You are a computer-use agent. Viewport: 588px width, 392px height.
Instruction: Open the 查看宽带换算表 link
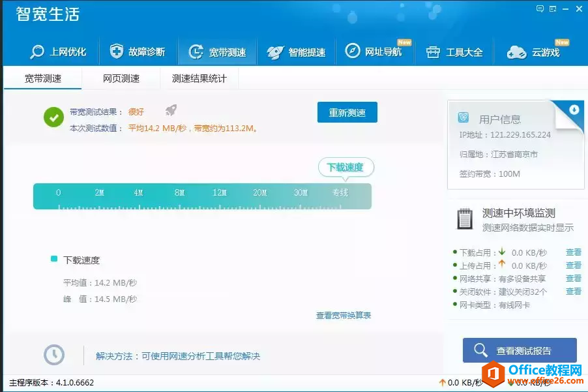click(x=344, y=316)
